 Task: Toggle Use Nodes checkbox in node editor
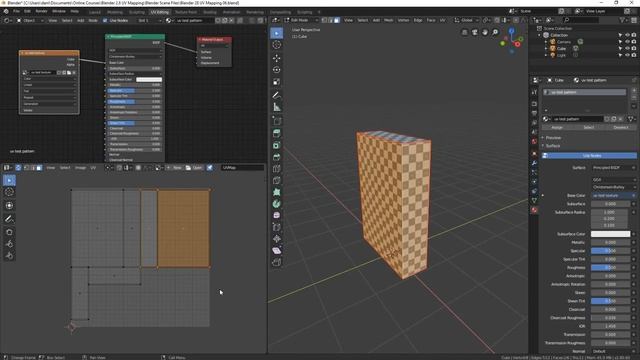(x=105, y=20)
